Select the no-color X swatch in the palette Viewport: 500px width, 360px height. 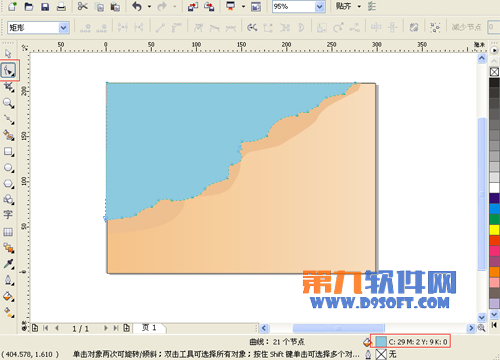pyautogui.click(x=494, y=72)
